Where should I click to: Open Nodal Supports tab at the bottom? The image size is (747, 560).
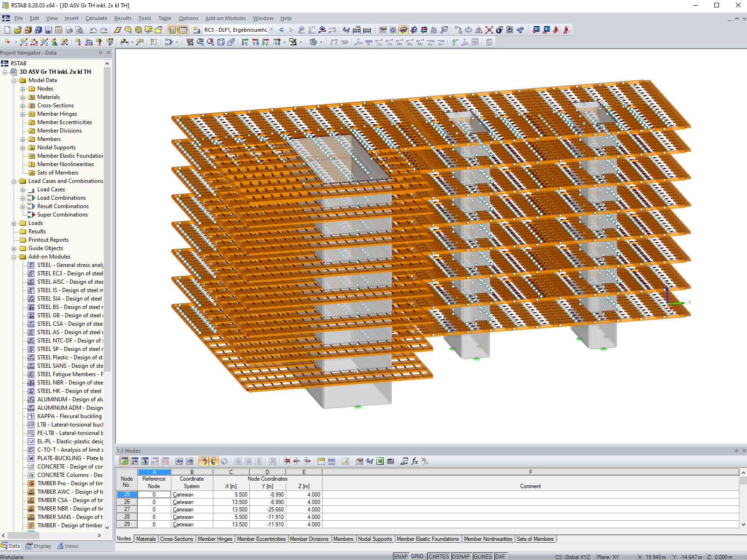click(375, 539)
